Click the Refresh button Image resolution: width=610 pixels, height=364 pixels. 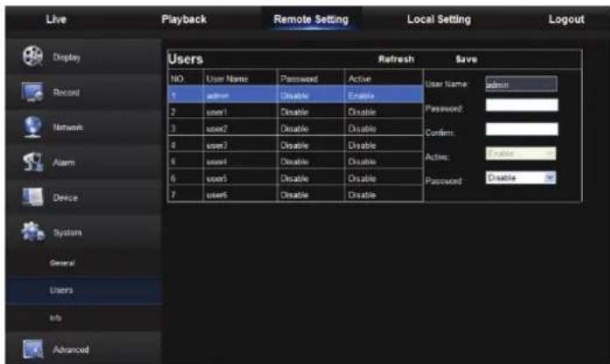click(x=396, y=59)
